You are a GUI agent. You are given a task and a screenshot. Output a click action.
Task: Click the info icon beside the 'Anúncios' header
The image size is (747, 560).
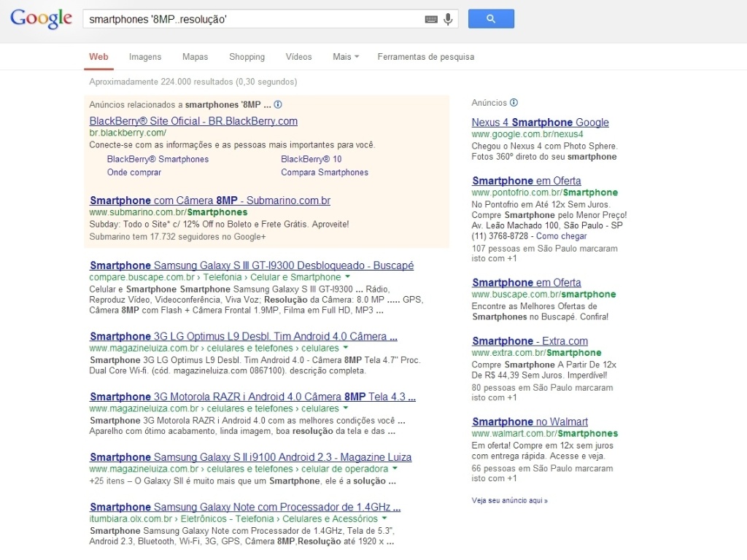515,104
